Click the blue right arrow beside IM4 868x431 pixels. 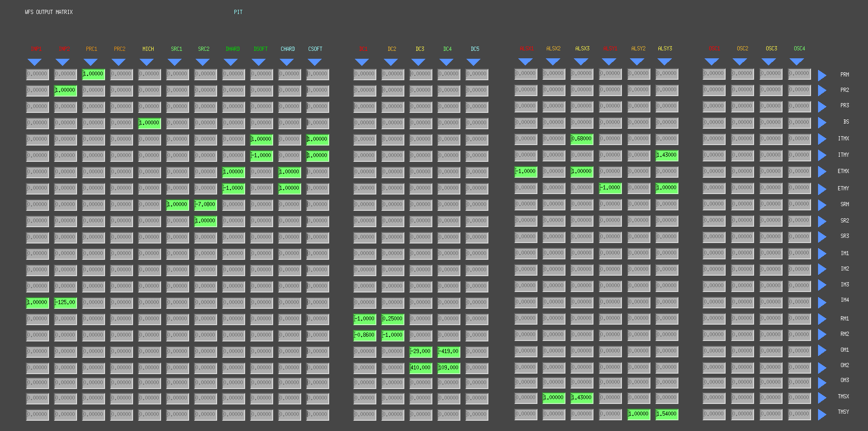click(x=822, y=303)
